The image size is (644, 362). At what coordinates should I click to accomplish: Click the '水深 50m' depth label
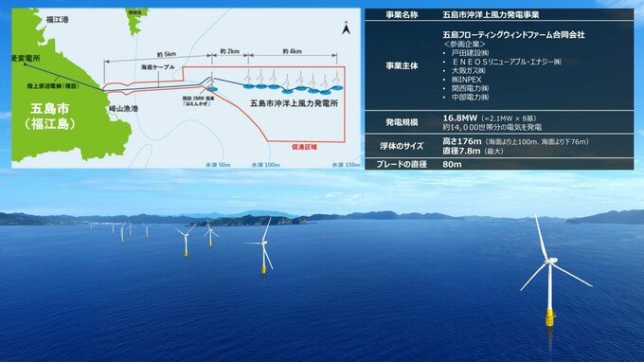pos(218,165)
